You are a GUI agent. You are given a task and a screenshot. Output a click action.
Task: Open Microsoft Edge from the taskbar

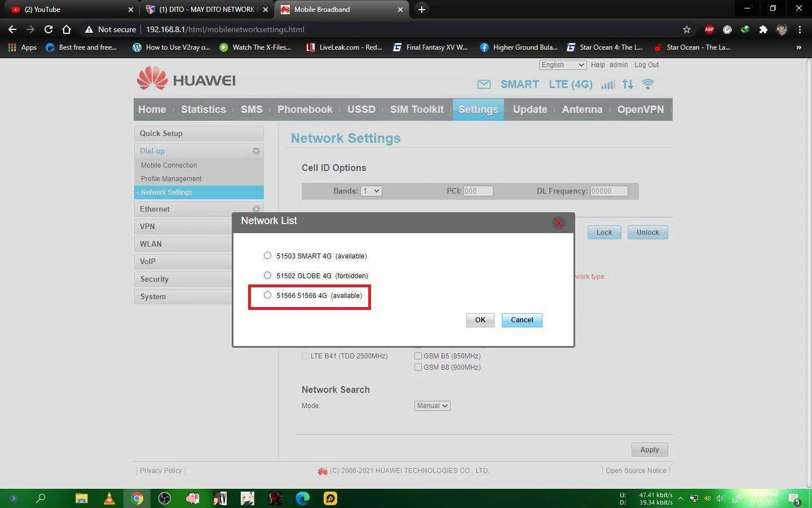coord(303,498)
